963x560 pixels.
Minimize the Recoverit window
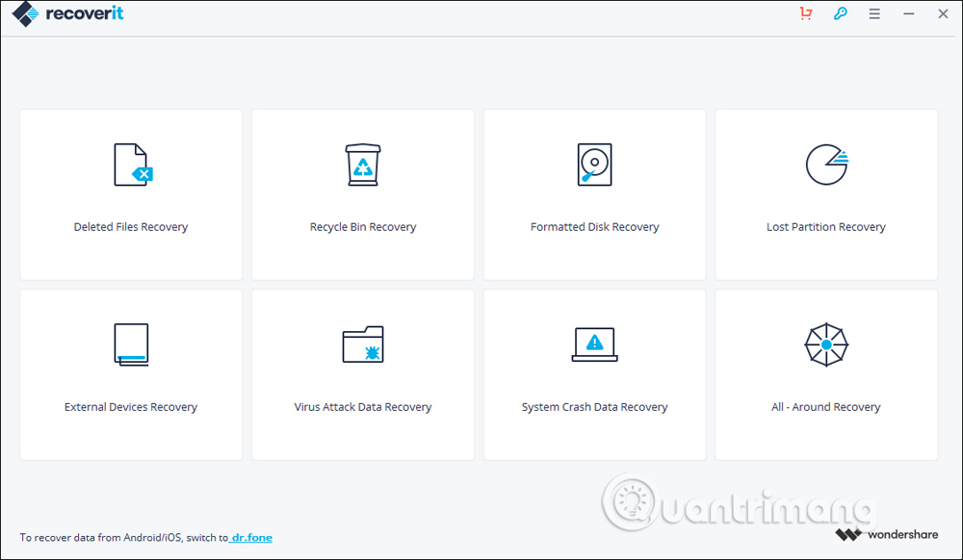point(908,13)
